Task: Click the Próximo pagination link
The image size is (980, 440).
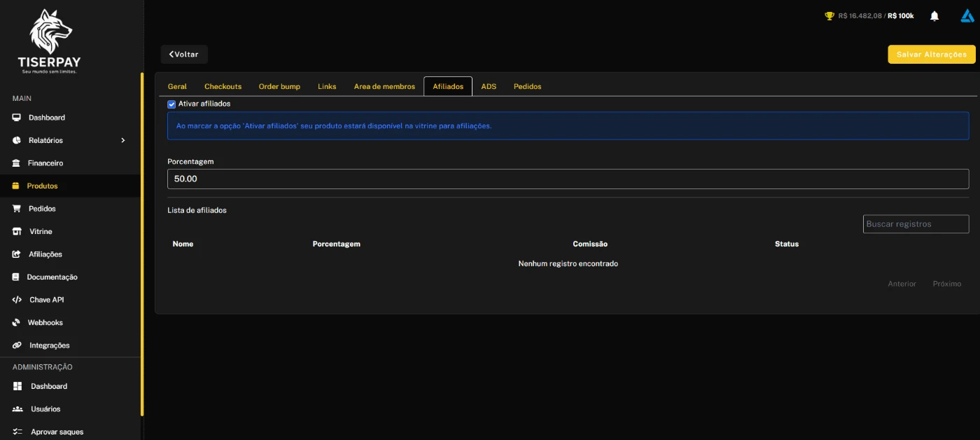Action: coord(946,284)
